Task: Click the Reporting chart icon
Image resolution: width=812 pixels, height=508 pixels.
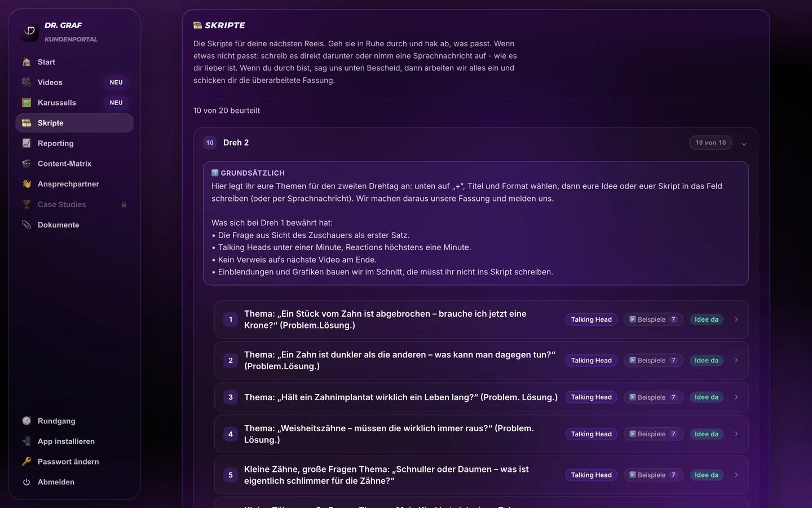Action: [x=27, y=143]
